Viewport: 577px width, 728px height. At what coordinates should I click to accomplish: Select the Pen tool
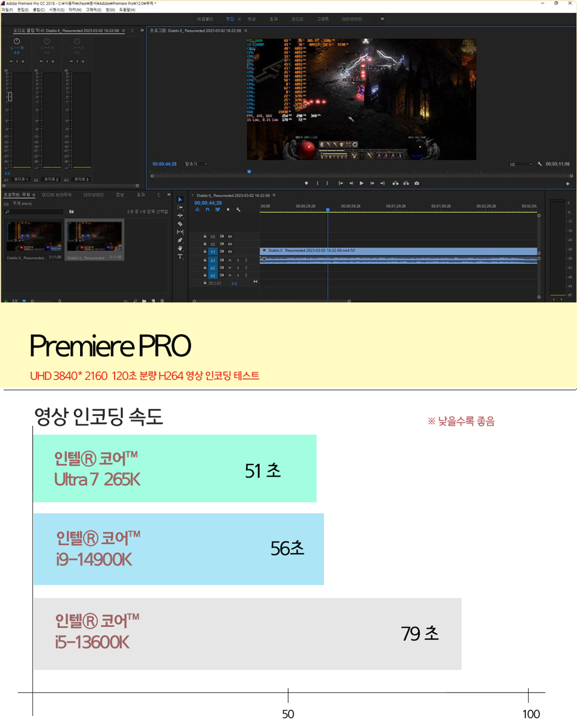(180, 240)
